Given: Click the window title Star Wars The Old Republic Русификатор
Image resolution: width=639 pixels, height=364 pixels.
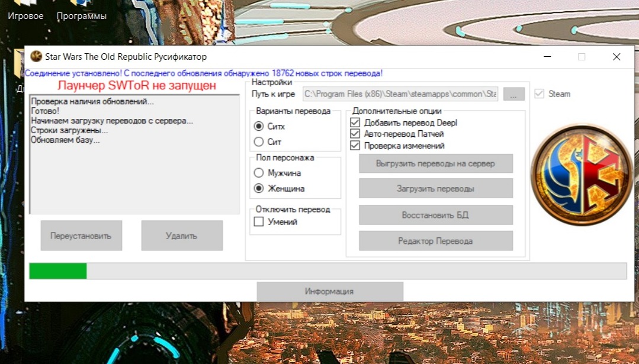Looking at the screenshot, I should pos(126,57).
